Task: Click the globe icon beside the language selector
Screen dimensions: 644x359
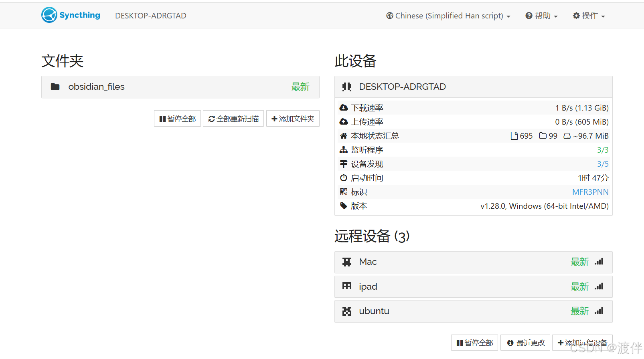Action: click(x=390, y=16)
